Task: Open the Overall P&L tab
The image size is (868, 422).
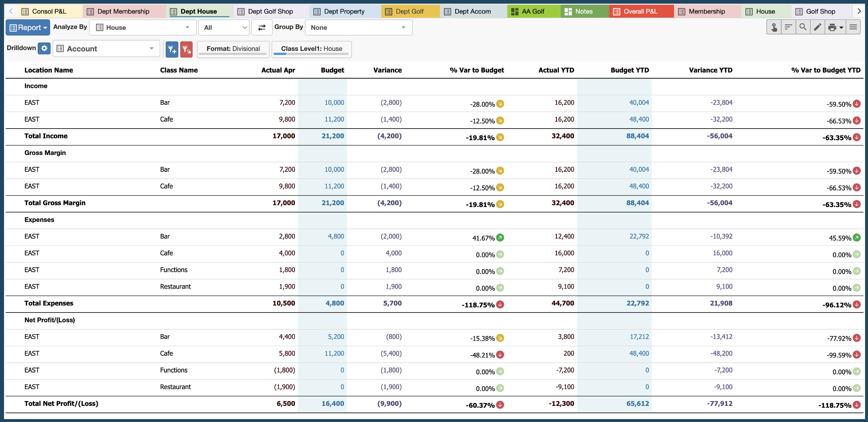Action: tap(641, 11)
